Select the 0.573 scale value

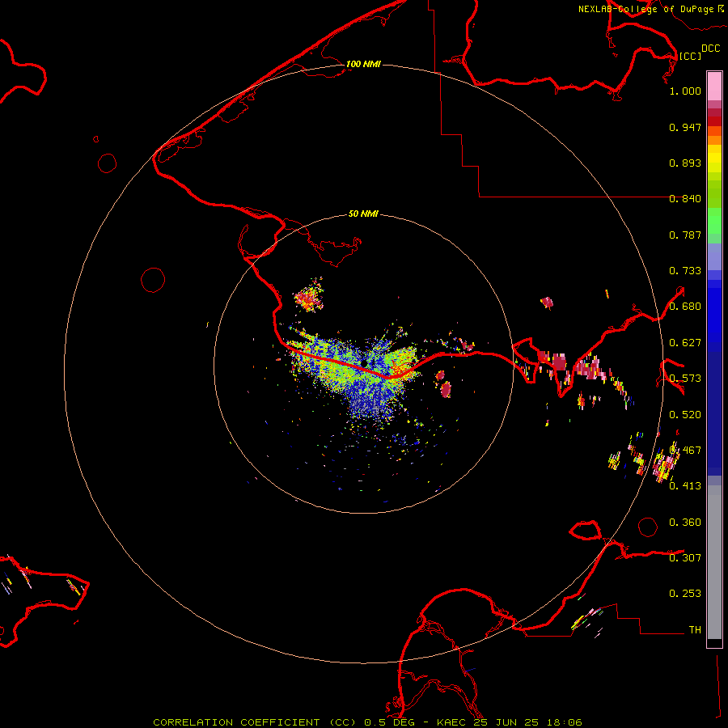(685, 379)
